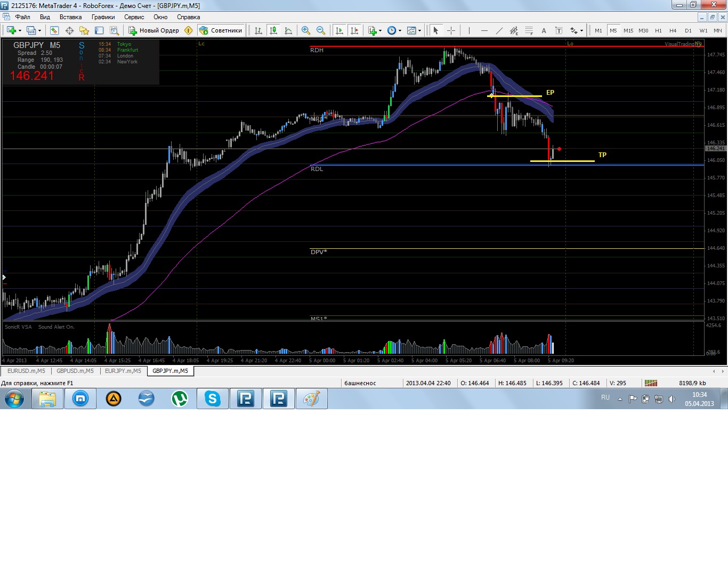Image resolution: width=728 pixels, height=561 pixels.
Task: Select the Arrows objects icon
Action: (574, 30)
